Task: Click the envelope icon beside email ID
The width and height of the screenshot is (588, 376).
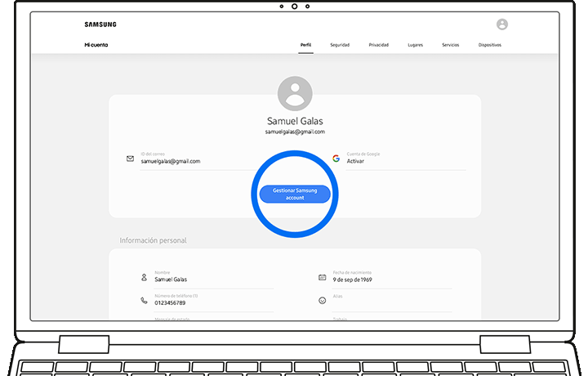Action: pyautogui.click(x=130, y=159)
